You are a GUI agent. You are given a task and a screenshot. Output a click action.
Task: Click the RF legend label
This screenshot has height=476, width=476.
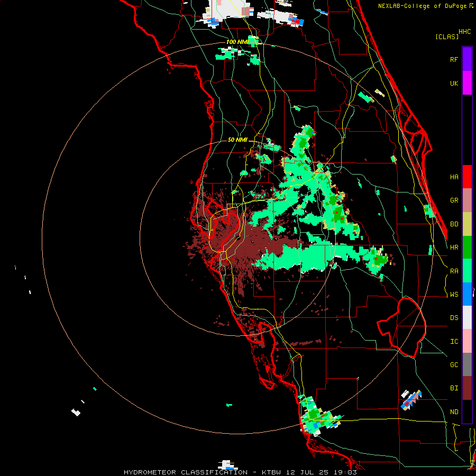coord(454,59)
